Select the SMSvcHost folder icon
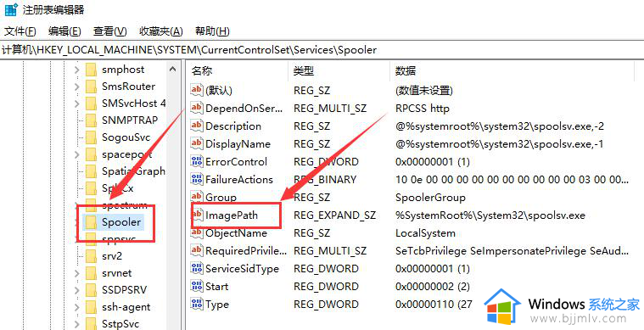The image size is (644, 330). tap(91, 103)
